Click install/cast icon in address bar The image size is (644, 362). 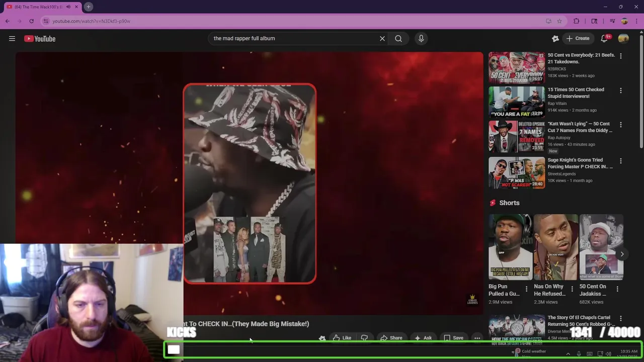click(x=548, y=21)
